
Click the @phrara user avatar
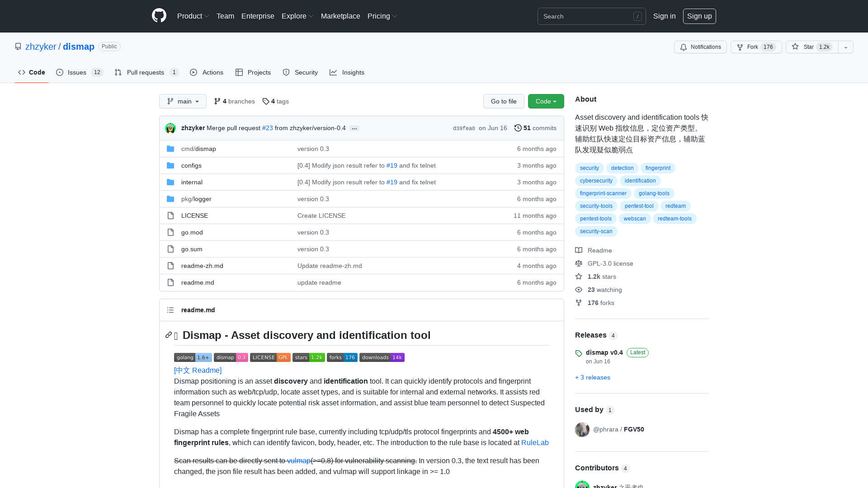(582, 429)
